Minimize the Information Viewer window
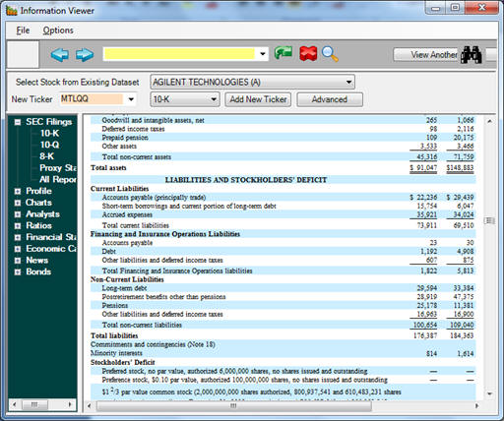The image size is (504, 421). pos(435,8)
